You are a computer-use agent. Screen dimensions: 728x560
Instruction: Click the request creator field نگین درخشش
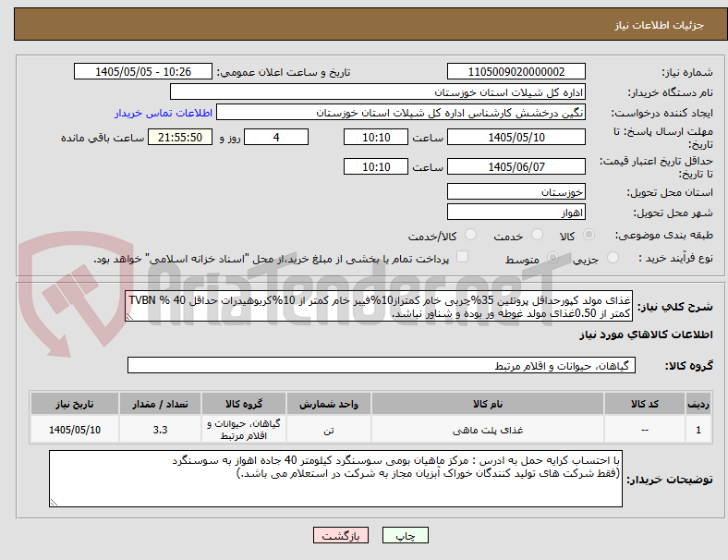pos(401,113)
